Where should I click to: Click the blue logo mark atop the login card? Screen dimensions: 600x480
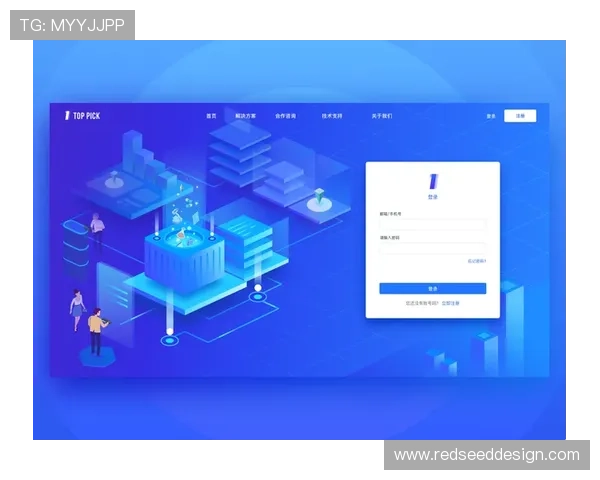[433, 181]
